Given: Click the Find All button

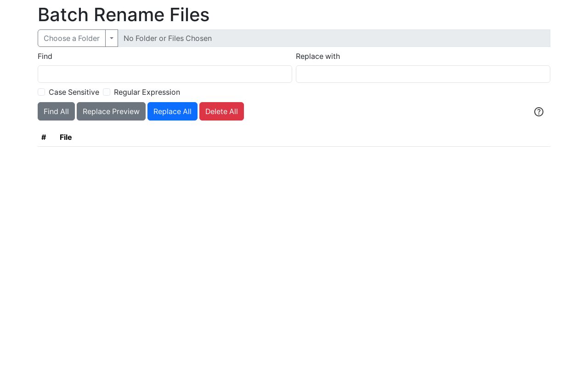Looking at the screenshot, I should coord(56,111).
